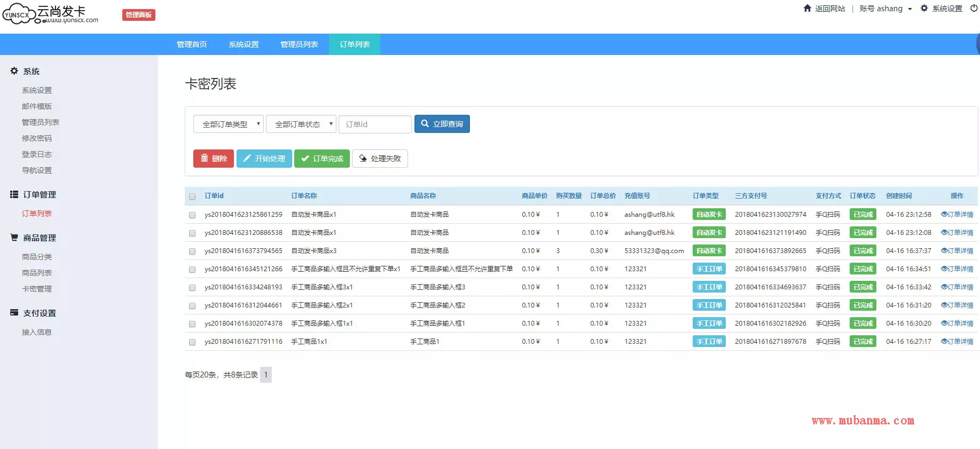Open 卡密管理 in the sidebar
The width and height of the screenshot is (980, 449).
click(37, 289)
